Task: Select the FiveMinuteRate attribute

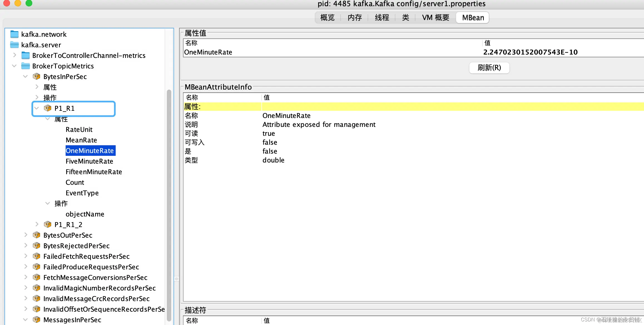Action: click(89, 161)
